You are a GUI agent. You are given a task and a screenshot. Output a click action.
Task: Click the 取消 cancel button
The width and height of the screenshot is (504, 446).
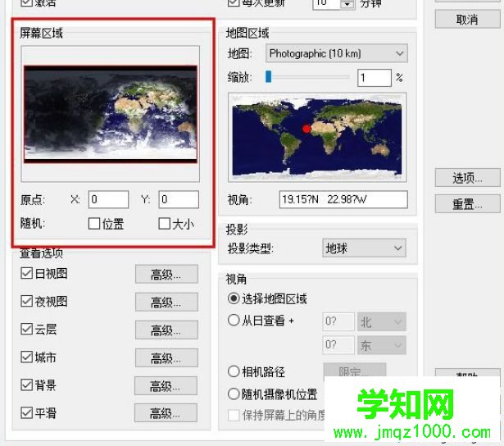click(467, 20)
